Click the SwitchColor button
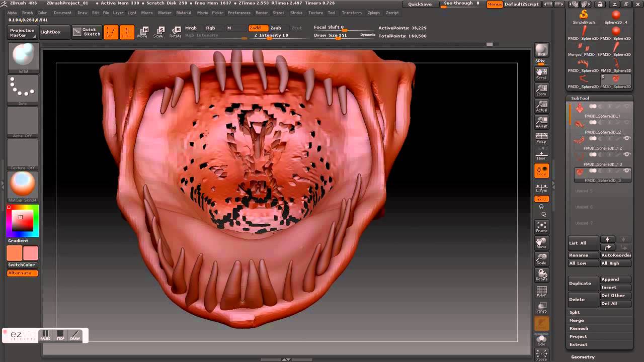Viewport: 644px width, 362px height. (22, 264)
